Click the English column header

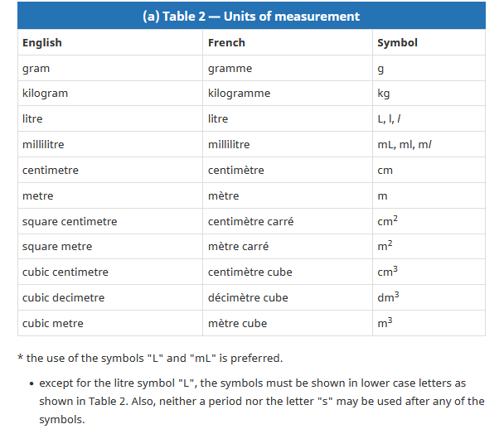(42, 42)
